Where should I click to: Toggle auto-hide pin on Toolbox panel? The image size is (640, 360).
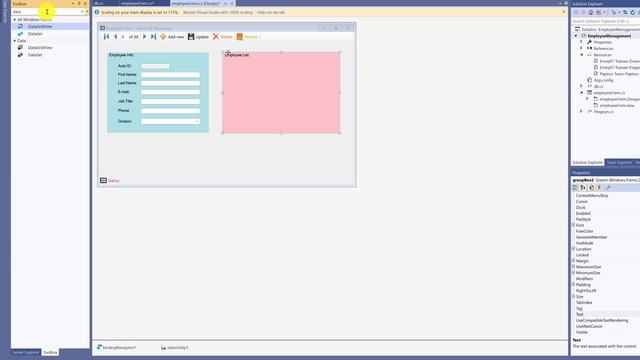79,4
